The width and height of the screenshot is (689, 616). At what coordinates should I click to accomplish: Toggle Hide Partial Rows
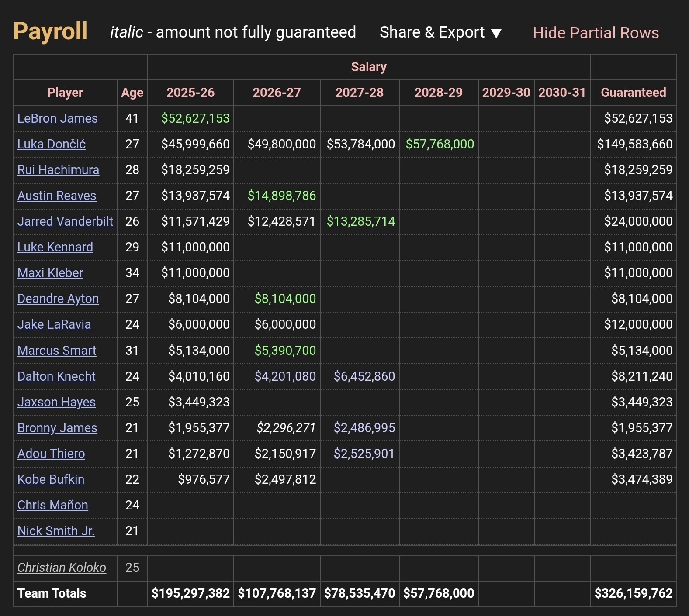(x=596, y=33)
